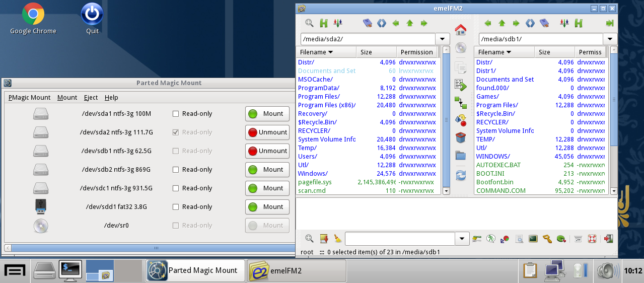The width and height of the screenshot is (644, 283).
Task: Go forward in the left pane
Action: click(424, 23)
